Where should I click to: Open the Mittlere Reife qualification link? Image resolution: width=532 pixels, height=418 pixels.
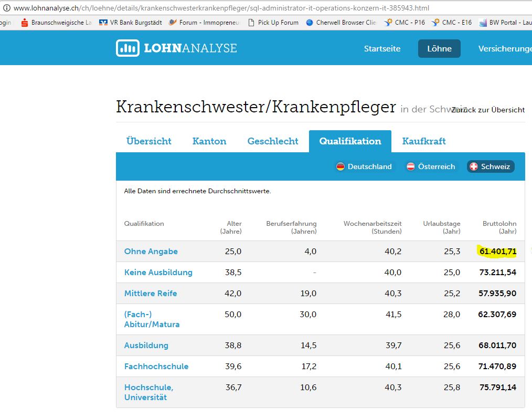pos(150,294)
